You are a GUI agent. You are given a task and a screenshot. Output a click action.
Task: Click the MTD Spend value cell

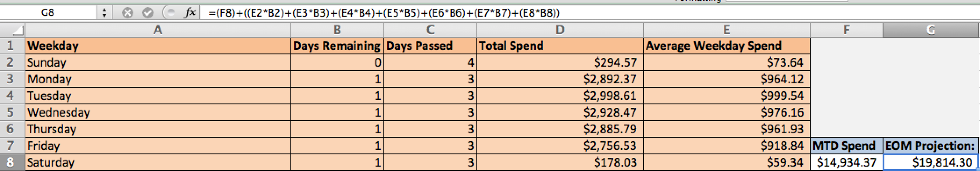coord(847,163)
